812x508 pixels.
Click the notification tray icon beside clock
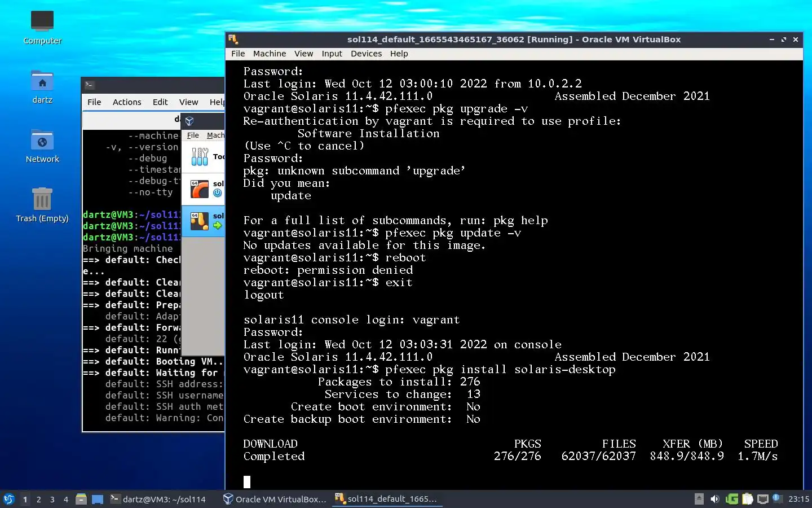click(777, 498)
